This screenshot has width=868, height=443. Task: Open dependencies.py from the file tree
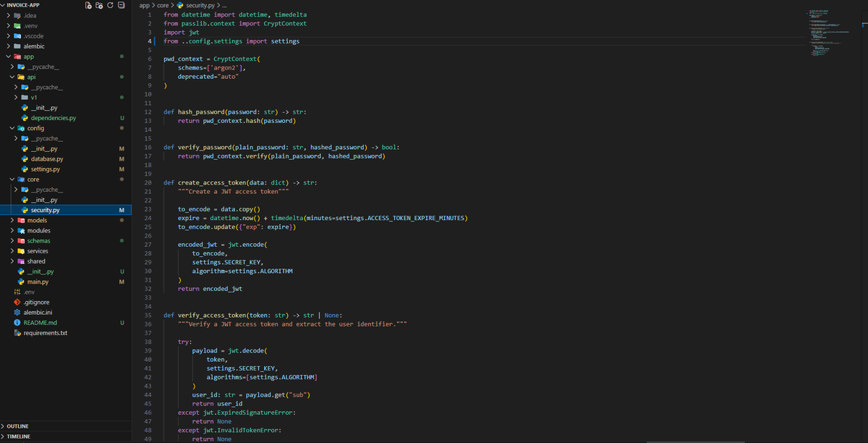[x=53, y=117]
